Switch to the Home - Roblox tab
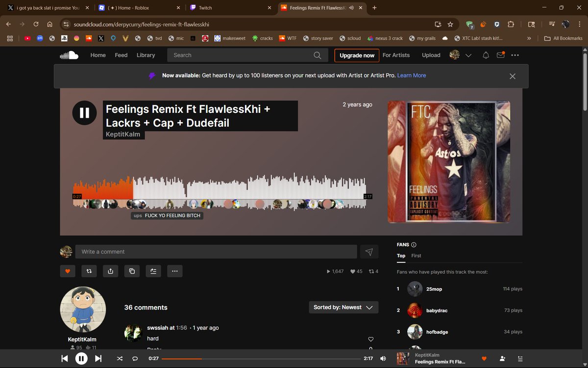588x368 pixels. coord(139,8)
